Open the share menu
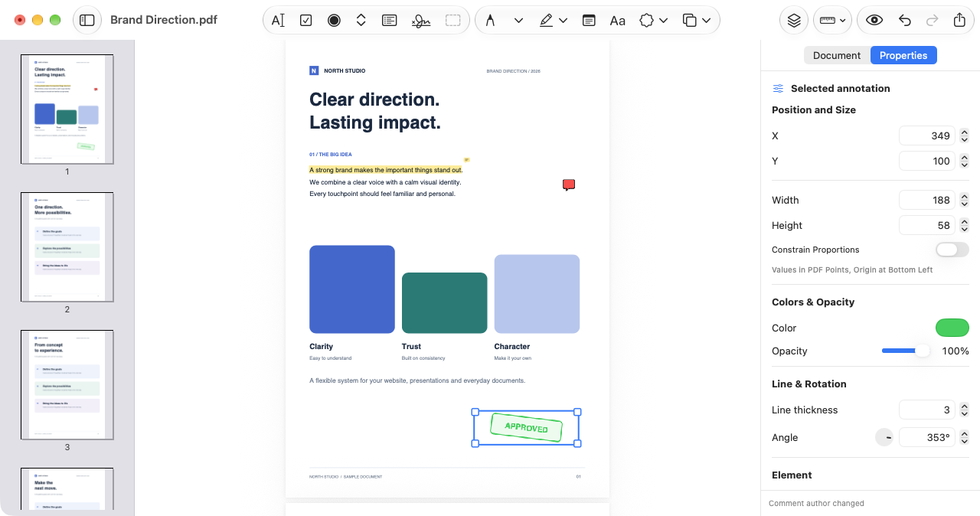This screenshot has width=980, height=516. (959, 21)
